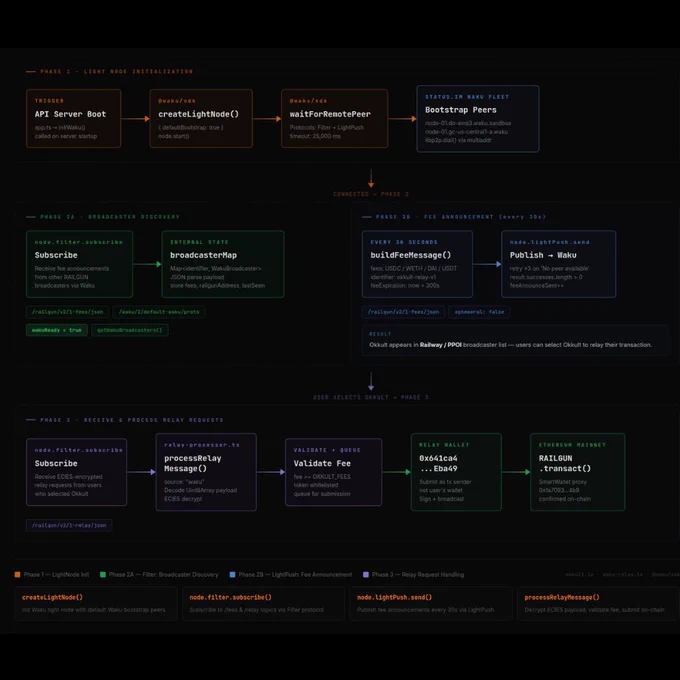The width and height of the screenshot is (680, 680).
Task: Open the RAILGUN .transact() mainnet card
Action: [578, 472]
